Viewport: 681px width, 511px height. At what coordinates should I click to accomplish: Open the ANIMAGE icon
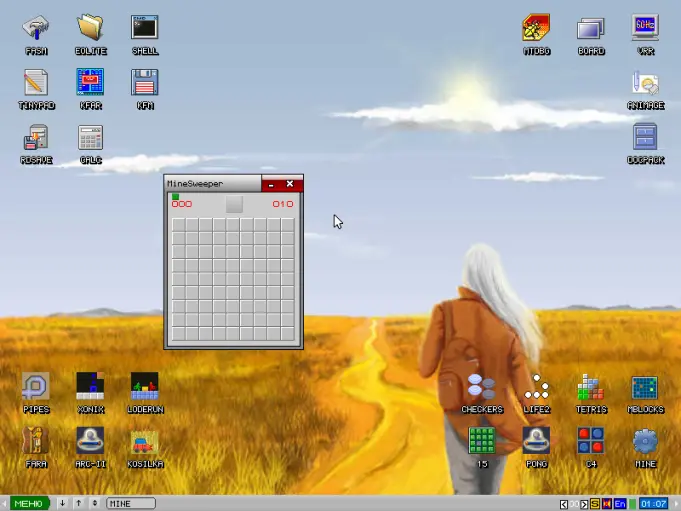coord(645,89)
